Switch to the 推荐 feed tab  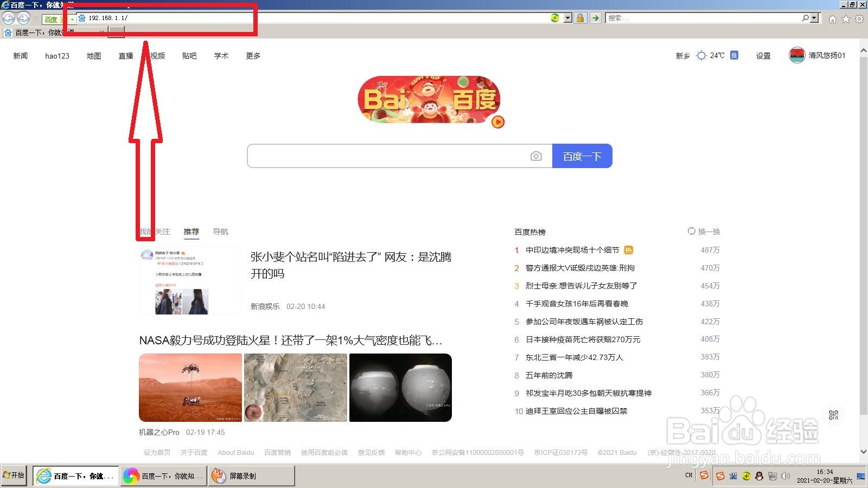(x=191, y=232)
